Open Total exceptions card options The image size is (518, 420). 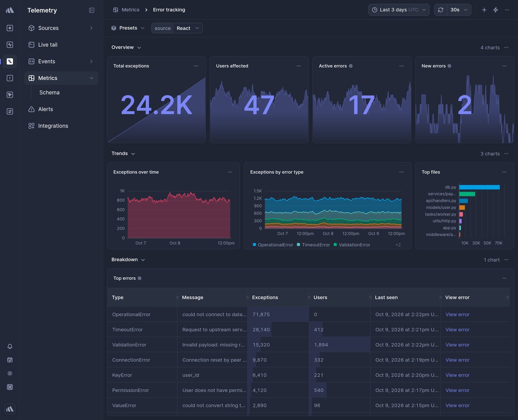196,66
